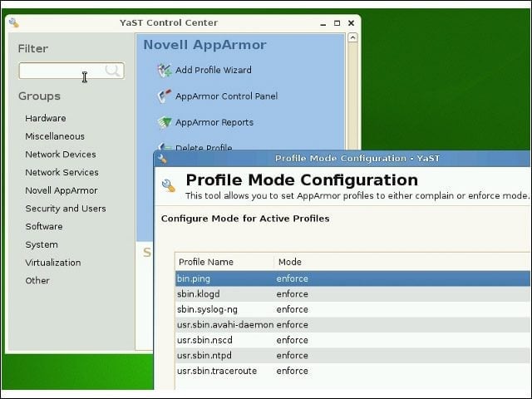Minimize the YaST Control Center window
This screenshot has height=399, width=532.
click(323, 23)
